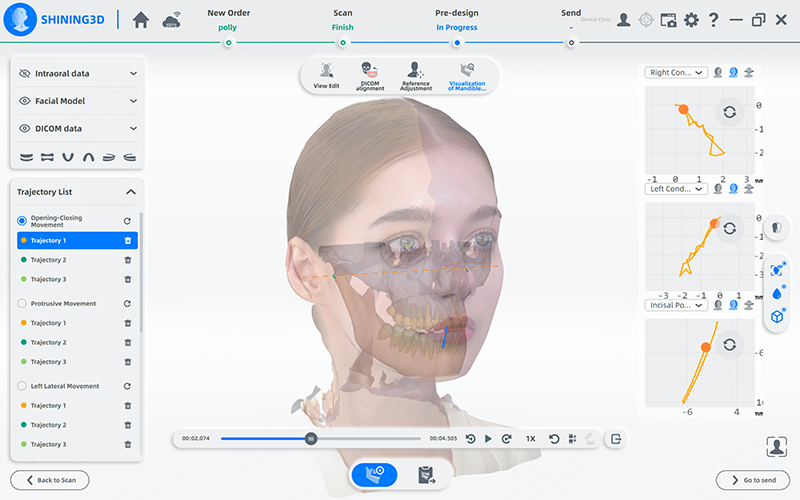This screenshot has width=800, height=500.
Task: Click the Home icon in top bar
Action: click(141, 20)
